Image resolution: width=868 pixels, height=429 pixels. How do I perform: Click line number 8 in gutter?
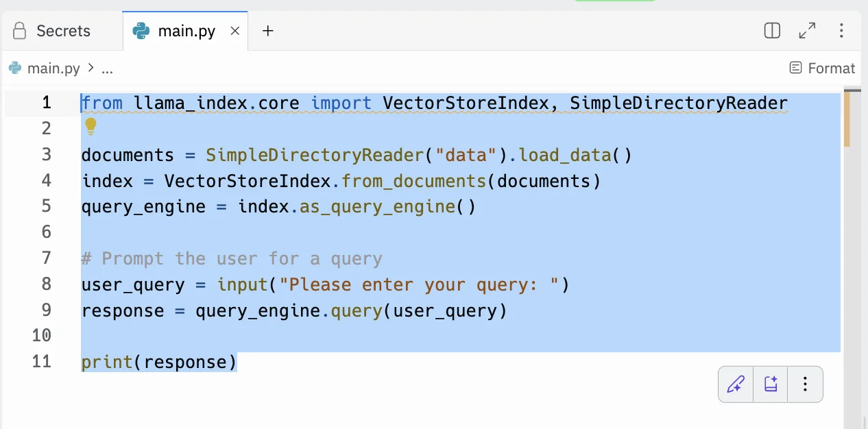point(46,284)
